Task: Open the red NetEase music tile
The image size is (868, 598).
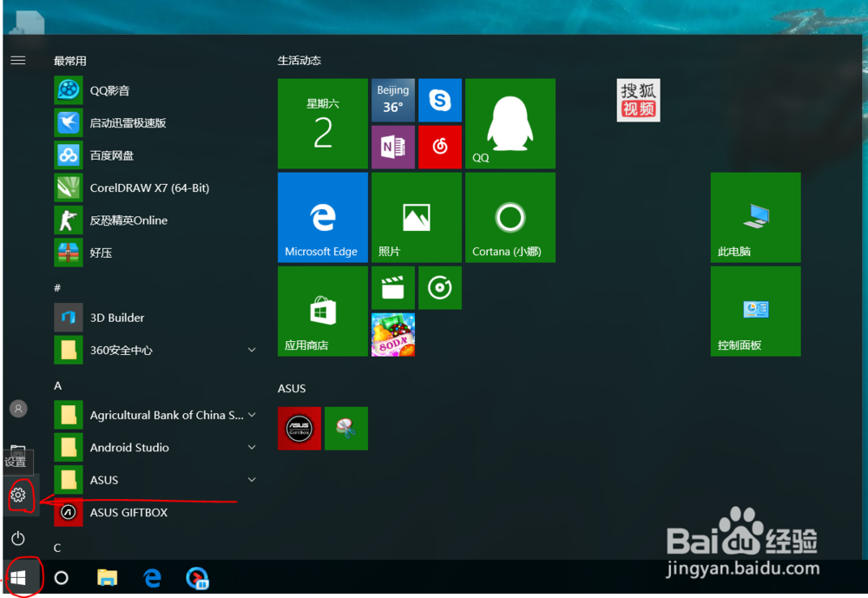Action: coord(440,148)
